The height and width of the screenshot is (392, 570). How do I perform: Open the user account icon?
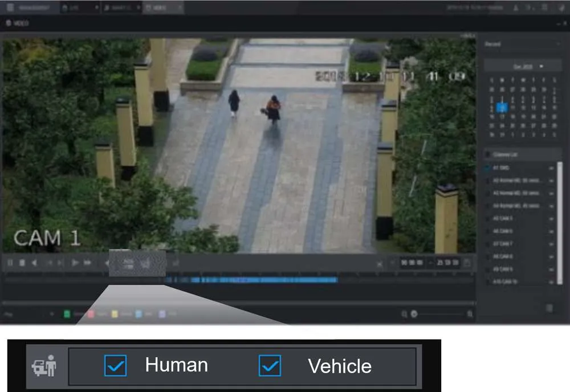[x=516, y=7]
